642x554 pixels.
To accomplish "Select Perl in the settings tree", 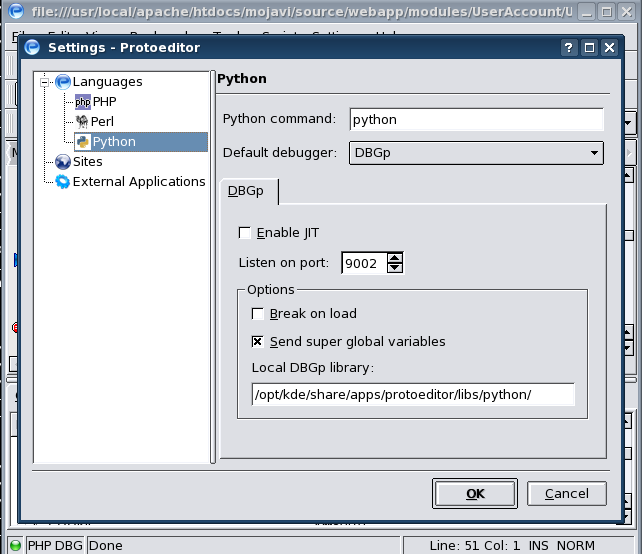I will [x=102, y=122].
